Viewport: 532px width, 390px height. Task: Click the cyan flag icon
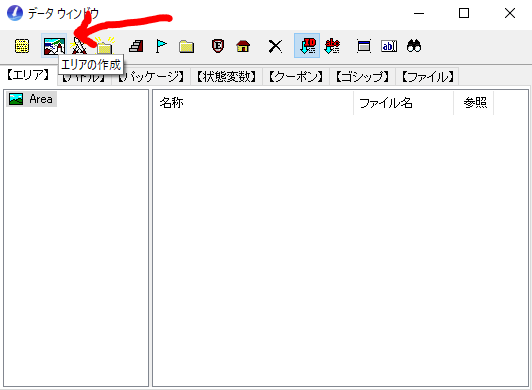coord(161,46)
